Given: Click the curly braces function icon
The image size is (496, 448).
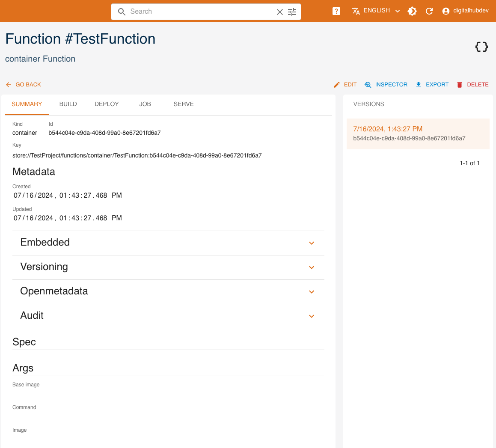Looking at the screenshot, I should point(481,47).
